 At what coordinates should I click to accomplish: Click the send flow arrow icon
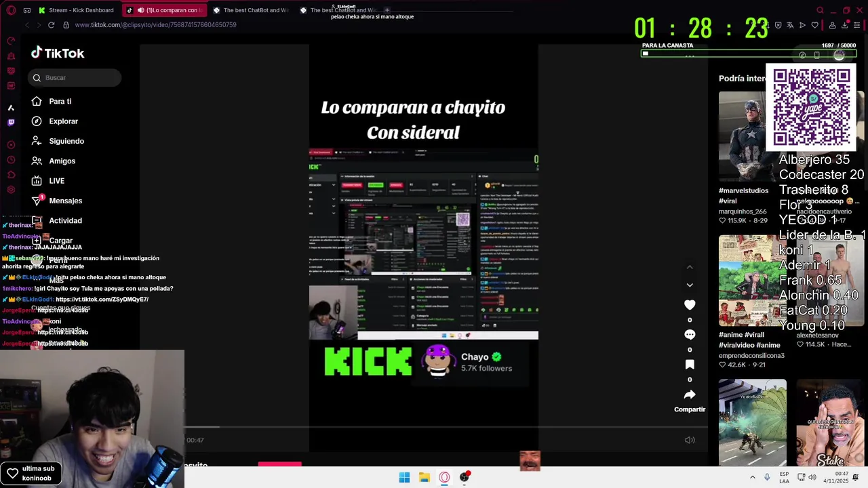coord(802,25)
